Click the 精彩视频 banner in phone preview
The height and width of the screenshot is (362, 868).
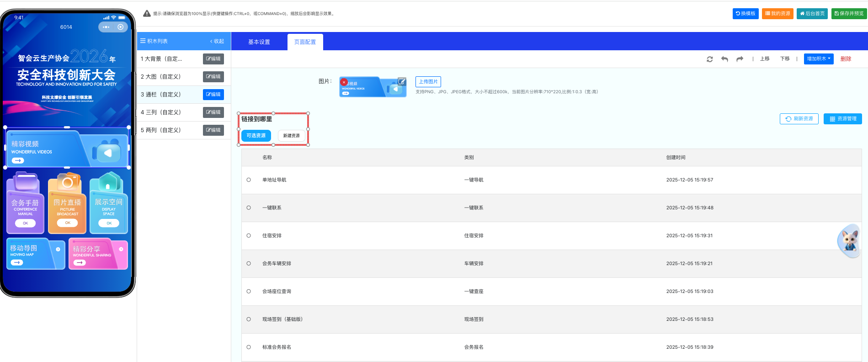pyautogui.click(x=67, y=149)
